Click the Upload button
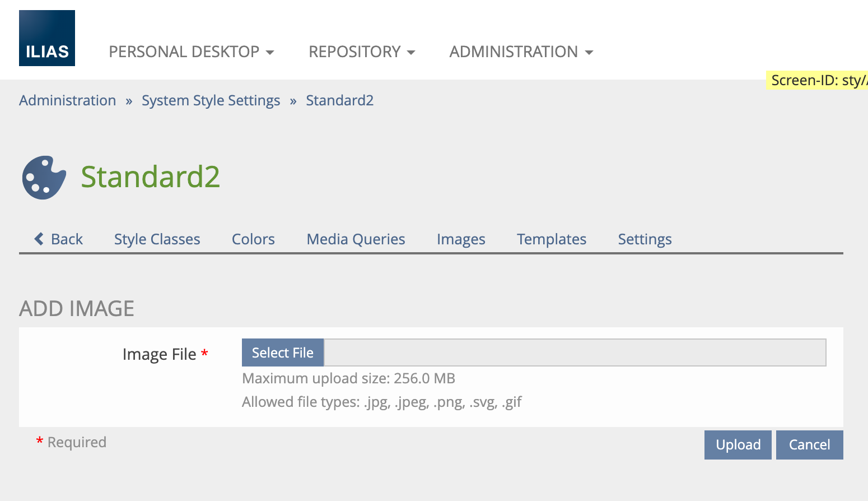This screenshot has height=501, width=868. click(738, 445)
